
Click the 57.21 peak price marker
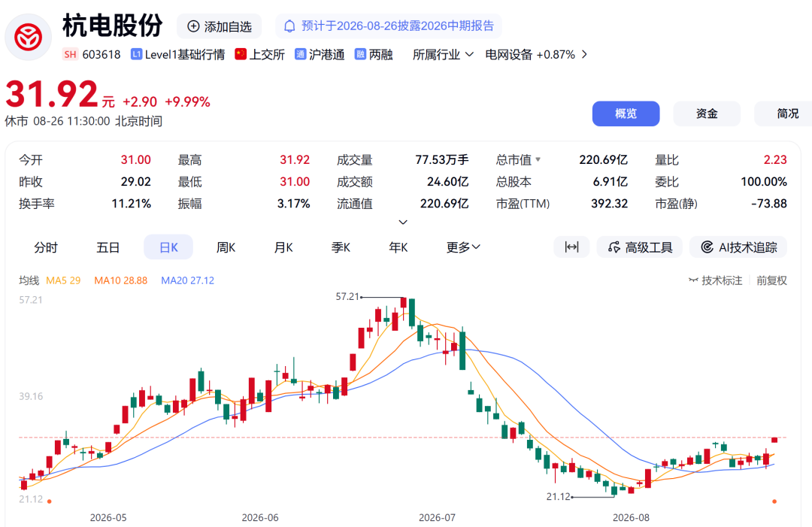[347, 297]
